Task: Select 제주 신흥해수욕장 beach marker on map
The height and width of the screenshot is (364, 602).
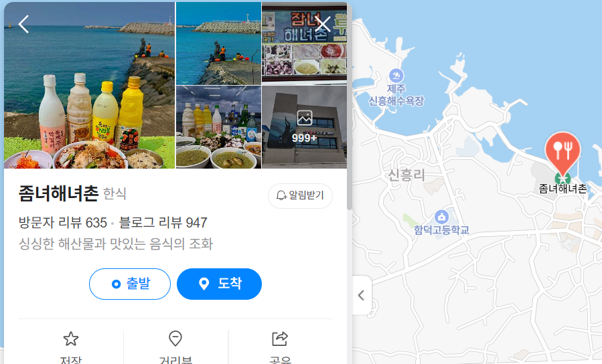Action: tap(396, 88)
